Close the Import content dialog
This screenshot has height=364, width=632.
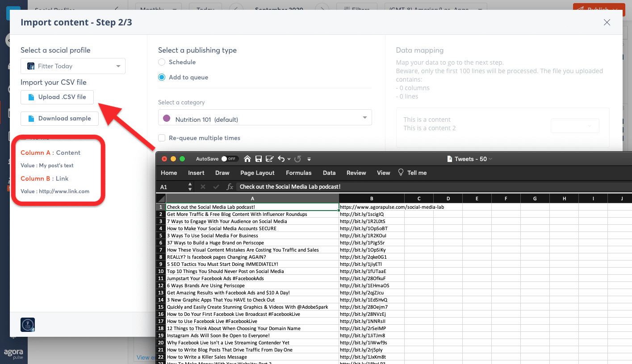[x=607, y=22]
